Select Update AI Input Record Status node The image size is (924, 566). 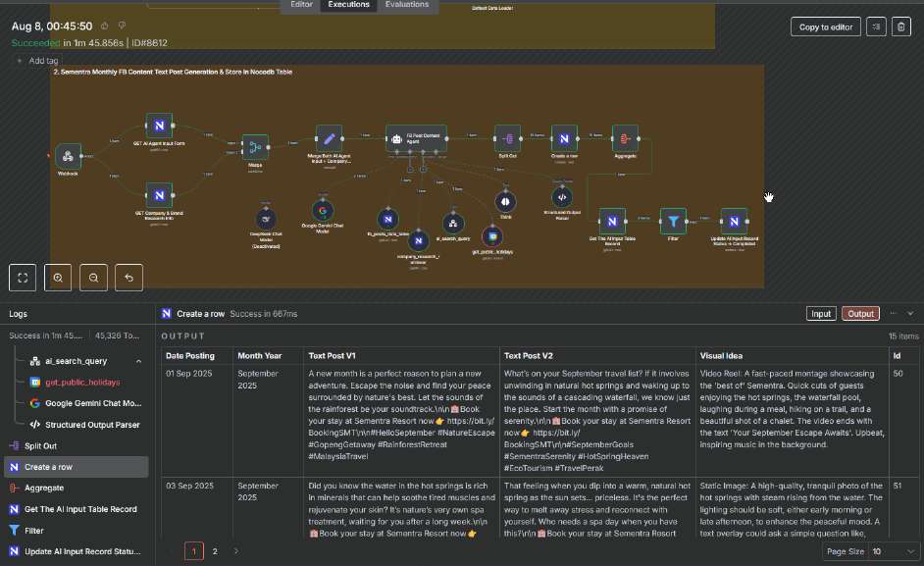pos(734,222)
